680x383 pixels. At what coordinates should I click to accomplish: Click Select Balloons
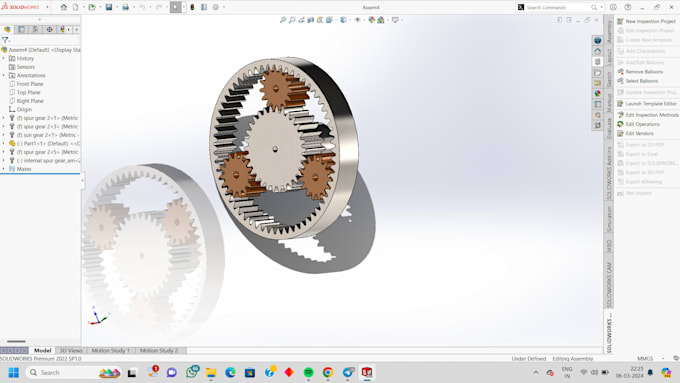(x=638, y=81)
